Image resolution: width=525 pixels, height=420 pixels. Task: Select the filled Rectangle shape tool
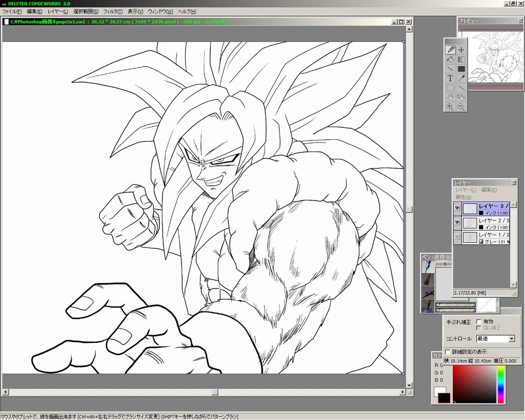pos(462,69)
